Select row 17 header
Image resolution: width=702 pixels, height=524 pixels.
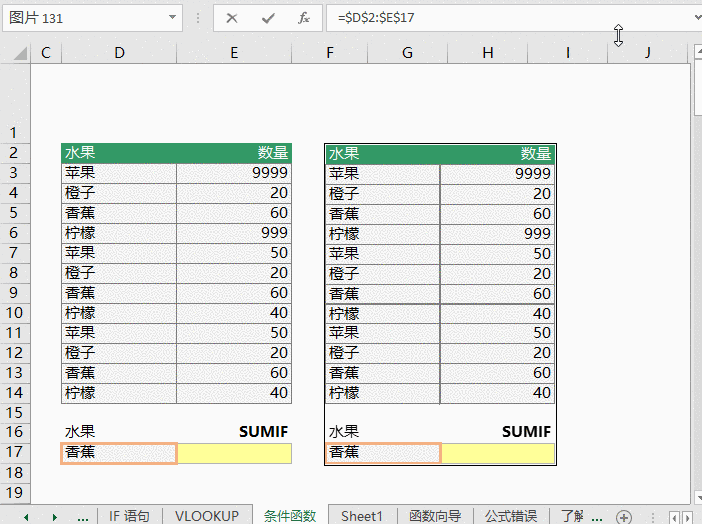click(15, 452)
